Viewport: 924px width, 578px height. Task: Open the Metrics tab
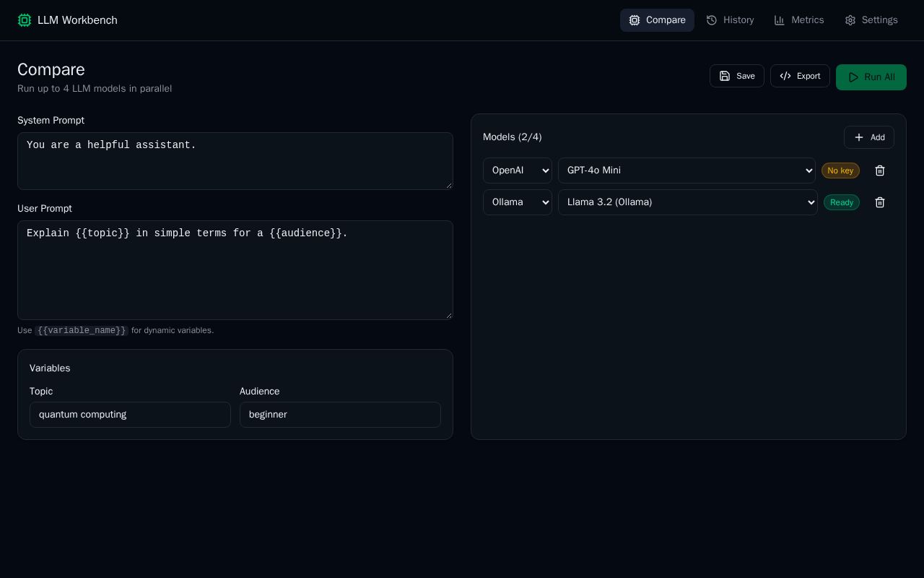point(798,20)
